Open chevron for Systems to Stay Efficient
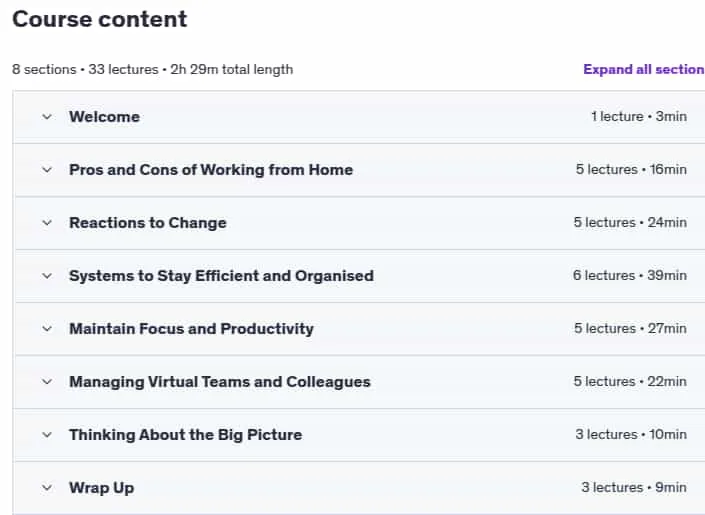 pos(47,276)
